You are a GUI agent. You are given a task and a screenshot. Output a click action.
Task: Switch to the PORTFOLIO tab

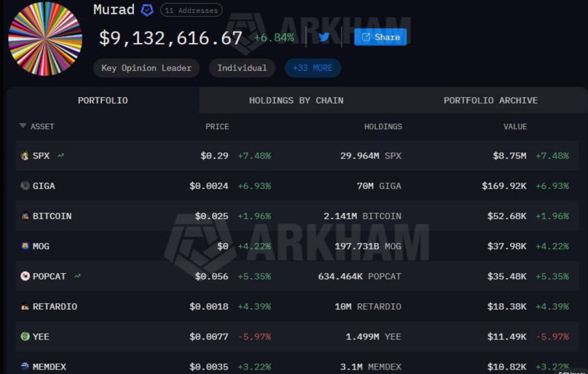(103, 100)
